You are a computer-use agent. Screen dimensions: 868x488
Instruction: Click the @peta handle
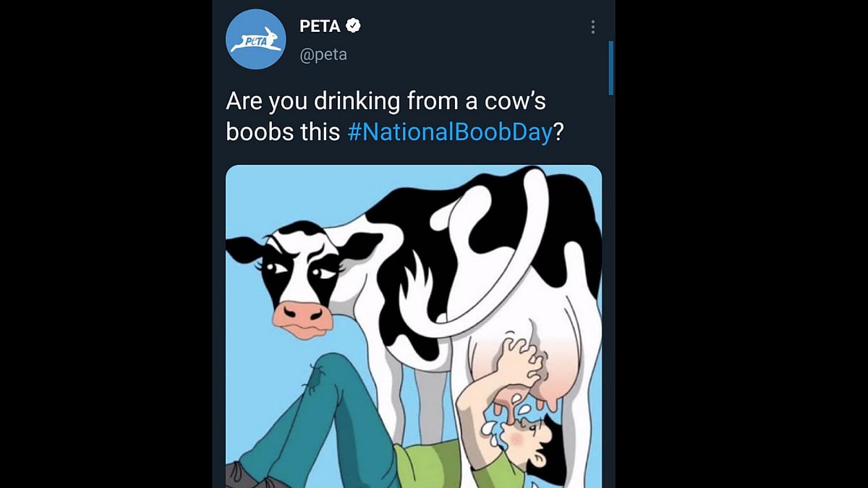click(323, 54)
